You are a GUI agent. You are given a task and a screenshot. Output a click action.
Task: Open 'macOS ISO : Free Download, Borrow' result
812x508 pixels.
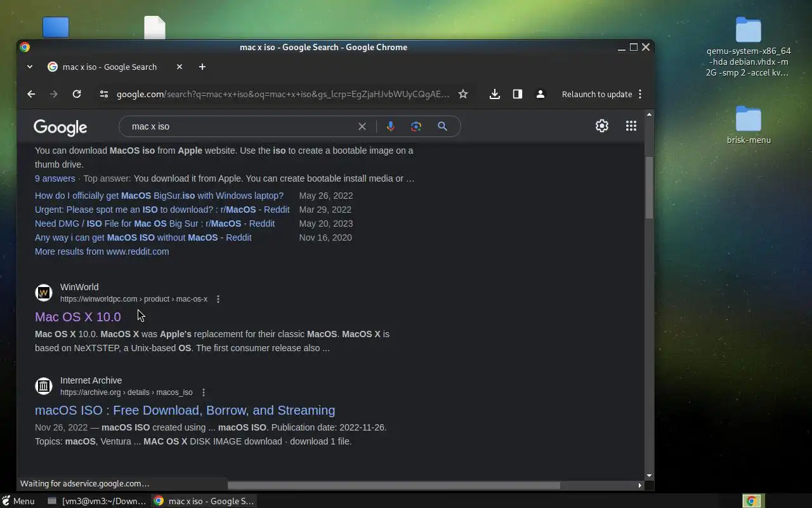(185, 410)
